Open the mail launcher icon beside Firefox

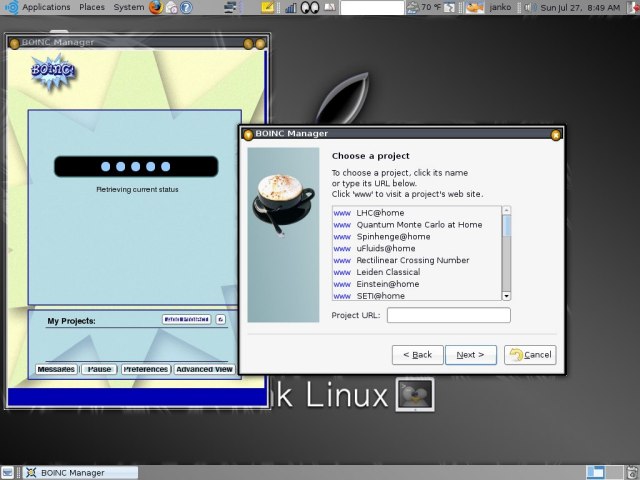[171, 7]
